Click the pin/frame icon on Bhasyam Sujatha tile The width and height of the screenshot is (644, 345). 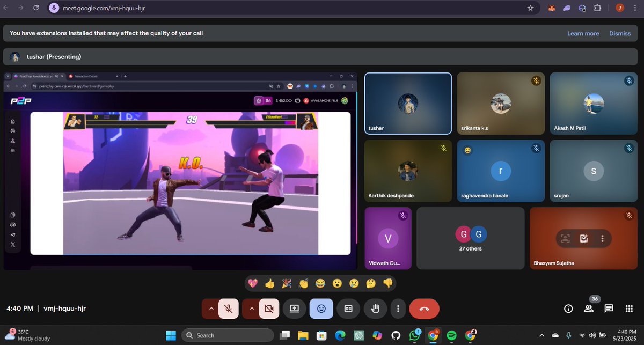(x=565, y=239)
